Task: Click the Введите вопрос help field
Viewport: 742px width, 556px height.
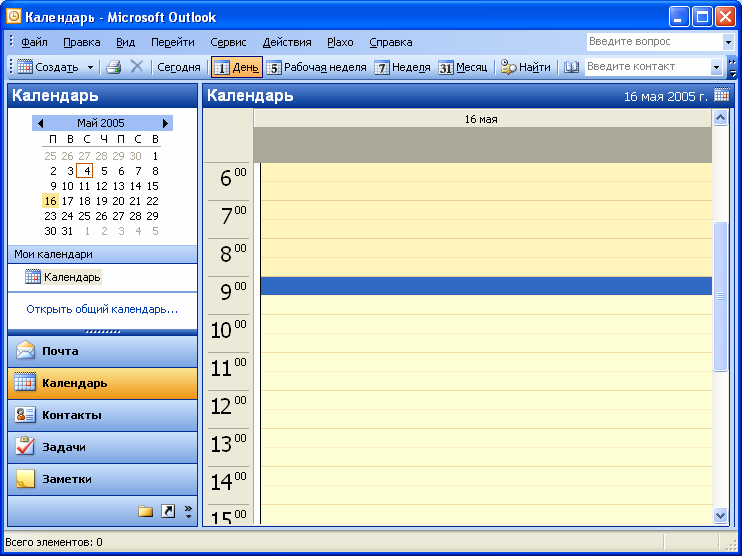Action: point(653,42)
